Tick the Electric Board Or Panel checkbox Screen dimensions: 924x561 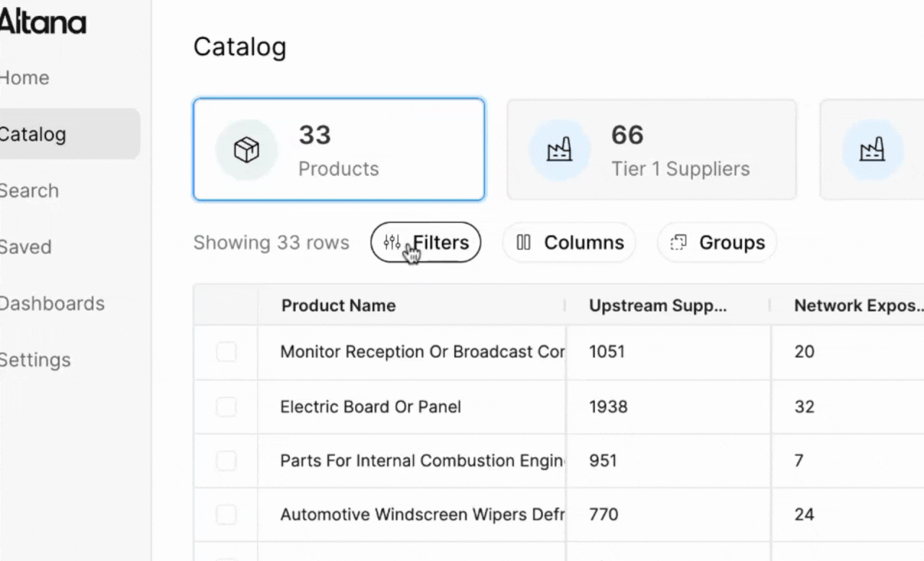[x=227, y=407]
